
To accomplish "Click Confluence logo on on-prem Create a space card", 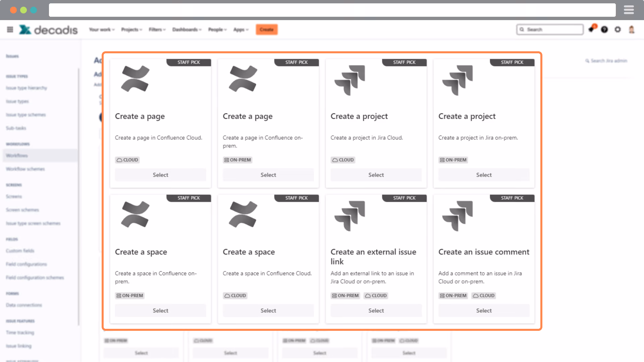I will 135,215.
